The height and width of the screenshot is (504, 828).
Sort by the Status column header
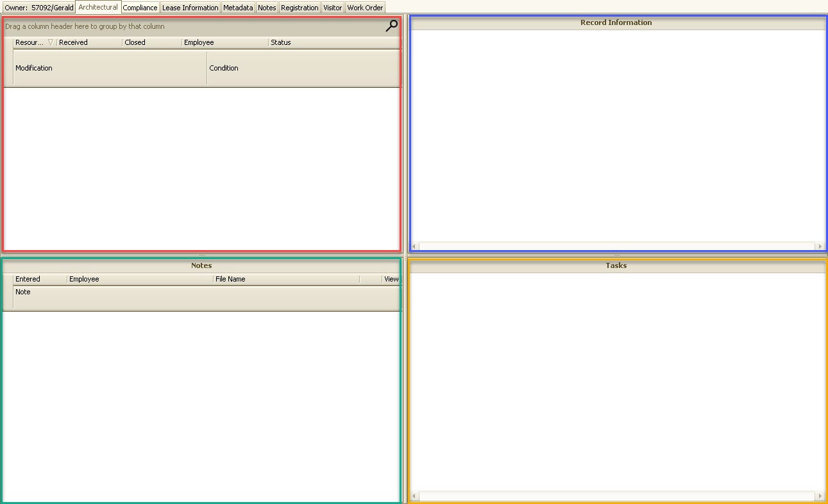pyautogui.click(x=334, y=42)
